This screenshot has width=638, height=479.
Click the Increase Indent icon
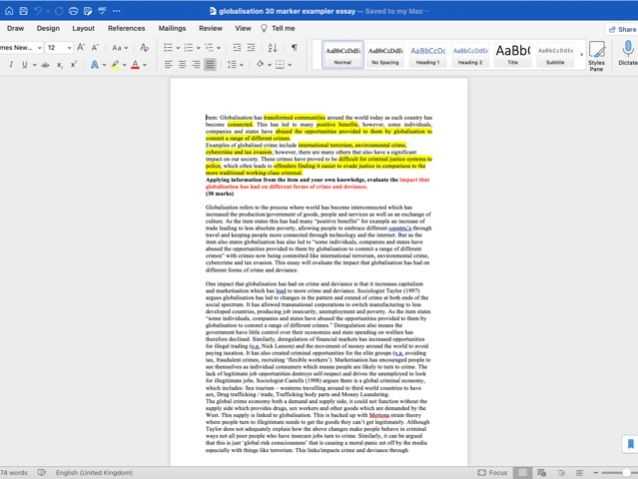[x=251, y=48]
